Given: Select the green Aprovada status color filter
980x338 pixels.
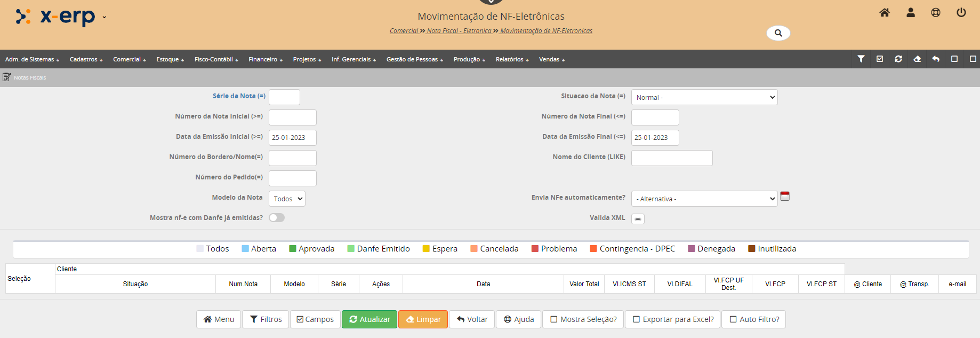Looking at the screenshot, I should [311, 249].
